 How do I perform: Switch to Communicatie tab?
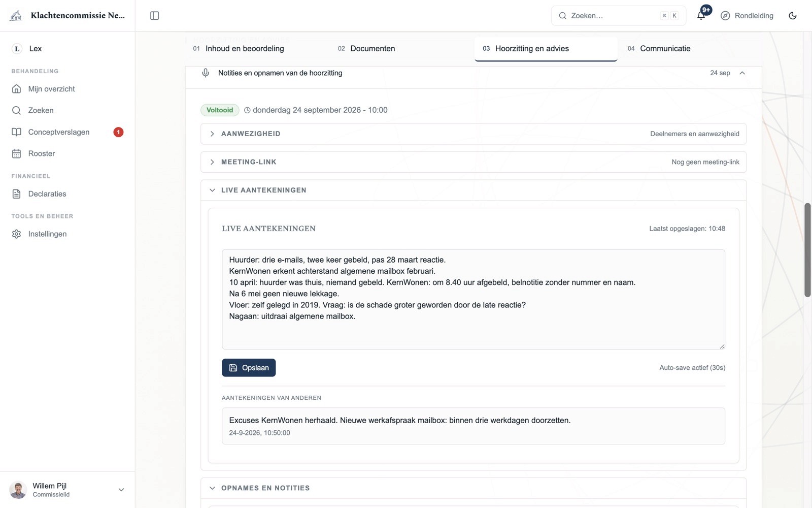pos(690,49)
